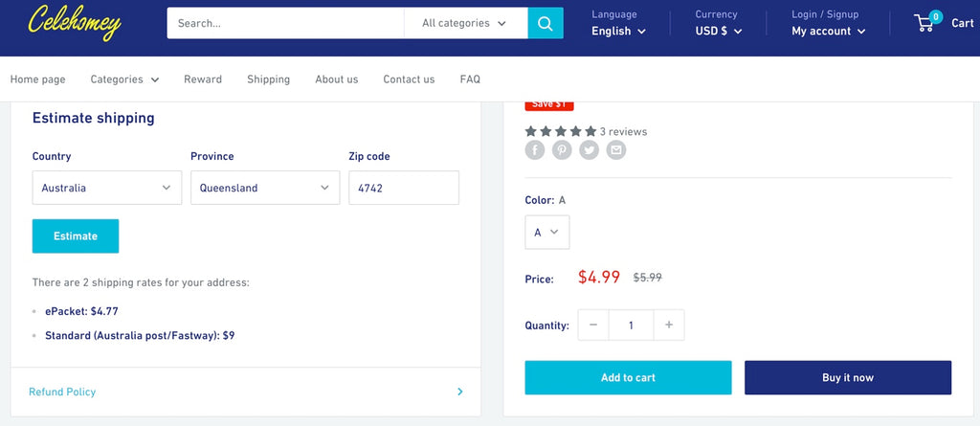Open the Country dropdown showing Australia
The height and width of the screenshot is (426, 980).
click(106, 188)
